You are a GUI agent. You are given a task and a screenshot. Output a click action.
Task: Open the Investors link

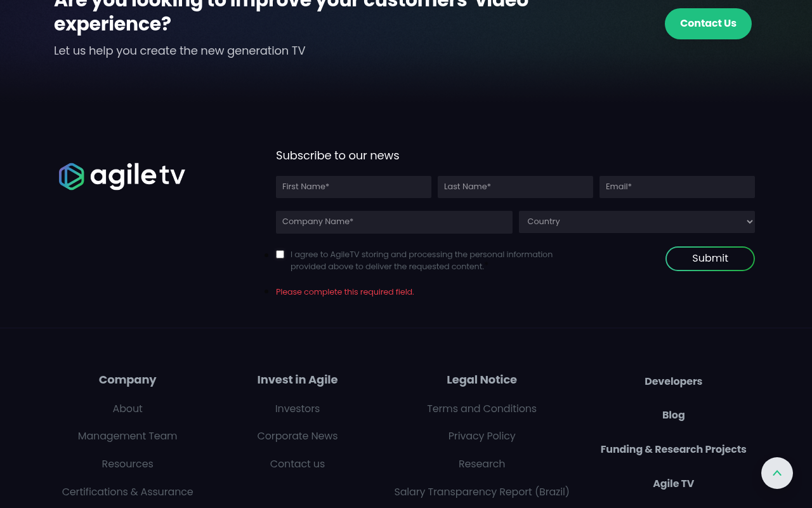(x=298, y=408)
